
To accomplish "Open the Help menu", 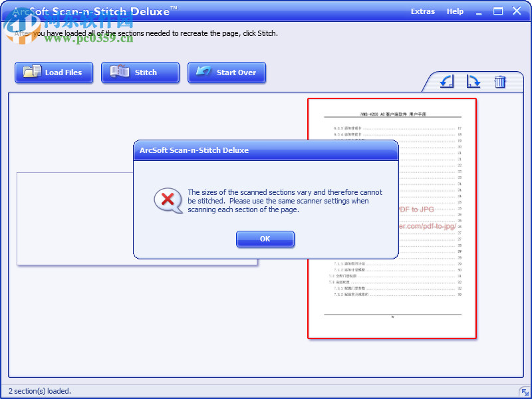I will pyautogui.click(x=455, y=11).
